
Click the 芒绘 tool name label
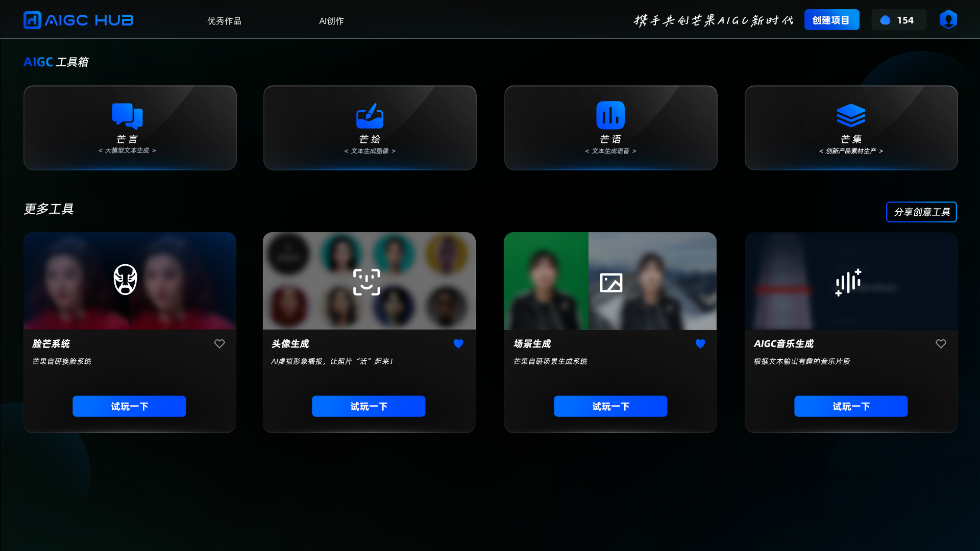click(x=370, y=139)
